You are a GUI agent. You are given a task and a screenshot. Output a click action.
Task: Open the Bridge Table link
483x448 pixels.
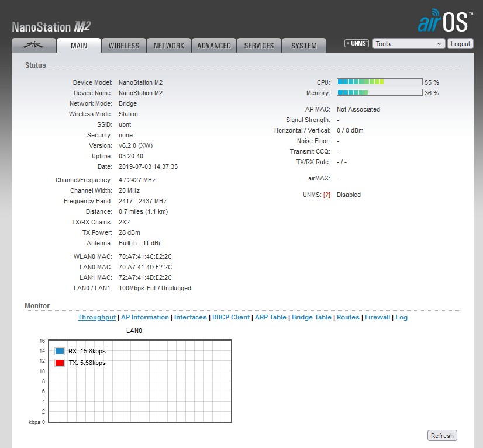[312, 317]
